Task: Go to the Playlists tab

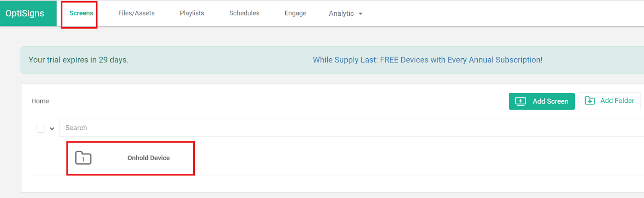Action: [x=192, y=13]
